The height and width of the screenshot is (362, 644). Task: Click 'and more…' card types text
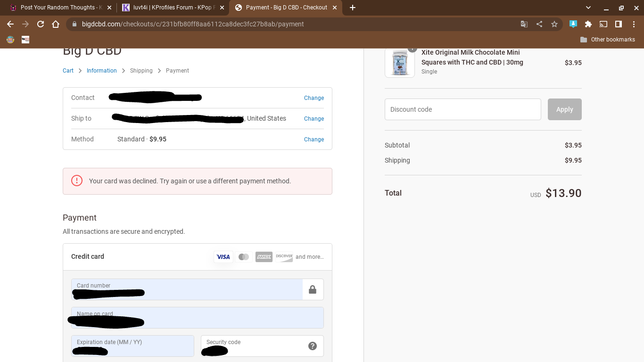click(310, 257)
